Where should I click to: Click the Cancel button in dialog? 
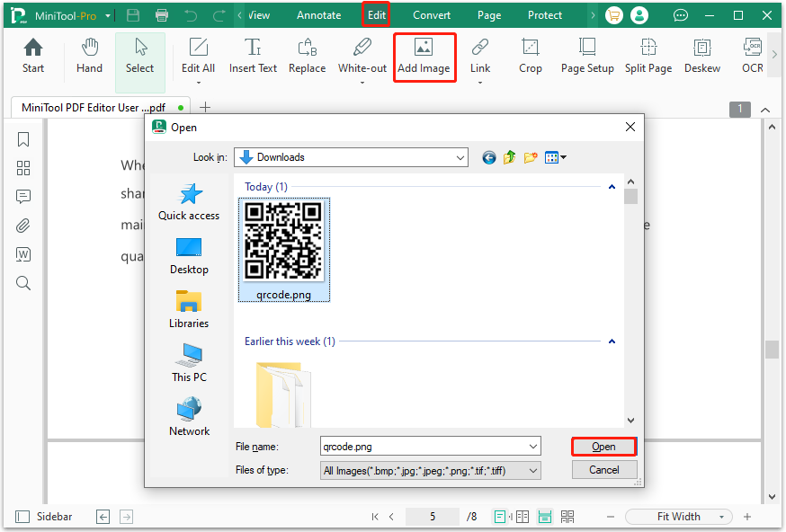604,470
